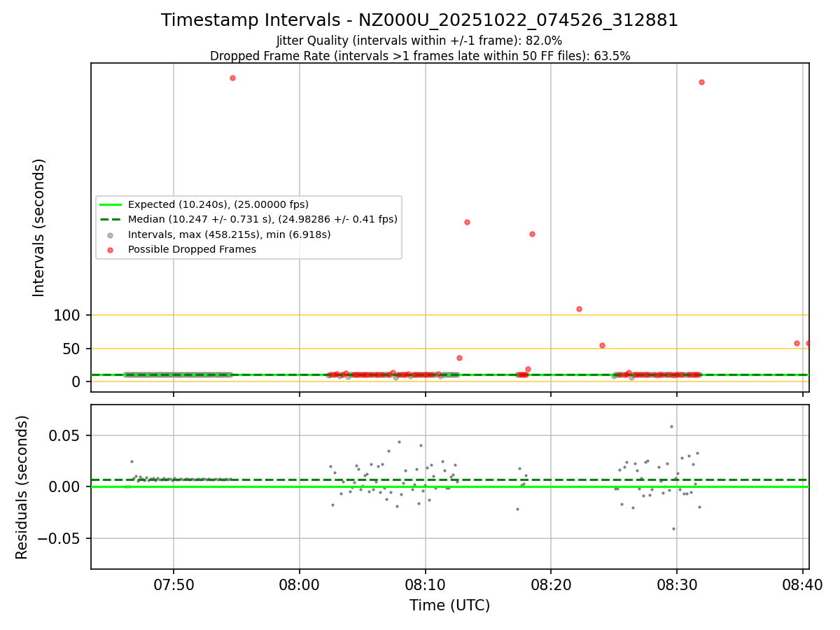
Task: Click the Intervals (seconds) y-axis label
Action: tap(39, 227)
